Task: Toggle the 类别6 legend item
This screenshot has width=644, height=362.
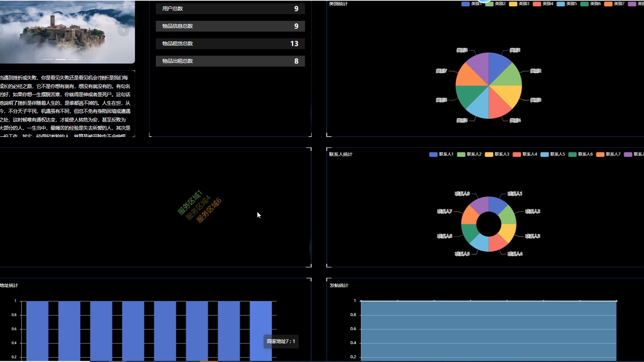Action: tap(591, 4)
